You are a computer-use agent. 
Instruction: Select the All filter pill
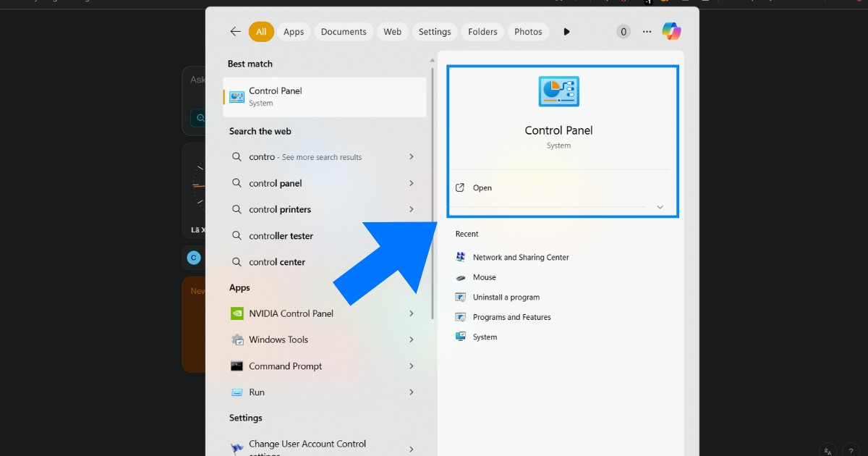point(261,31)
